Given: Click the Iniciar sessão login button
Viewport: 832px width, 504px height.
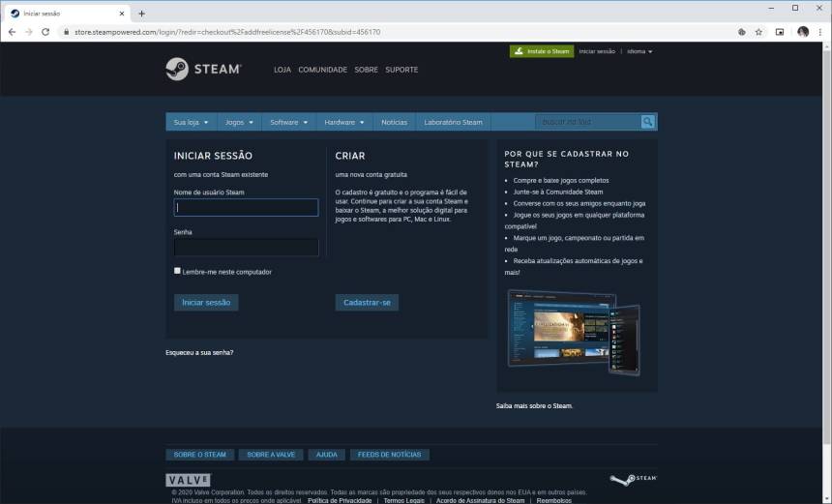Looking at the screenshot, I should pos(206,303).
